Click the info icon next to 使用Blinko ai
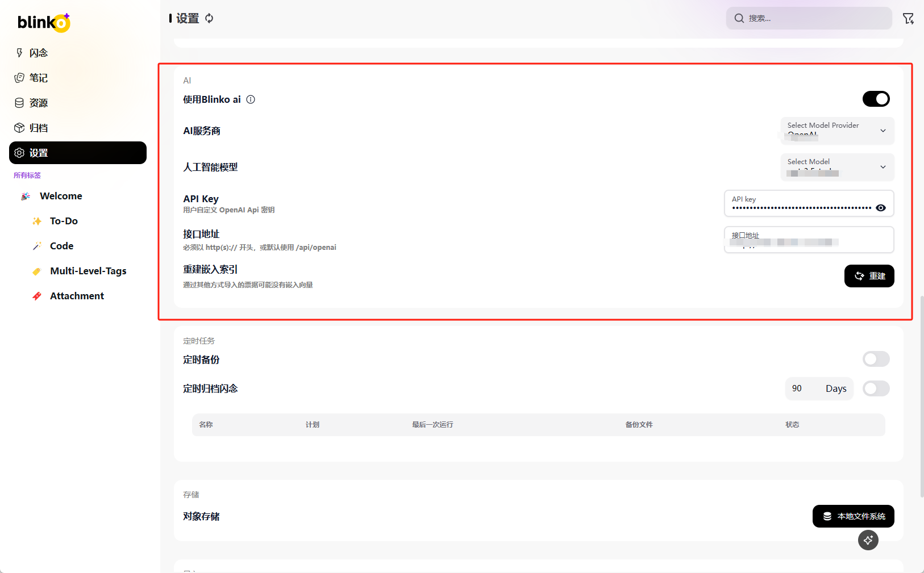The height and width of the screenshot is (573, 924). tap(251, 99)
